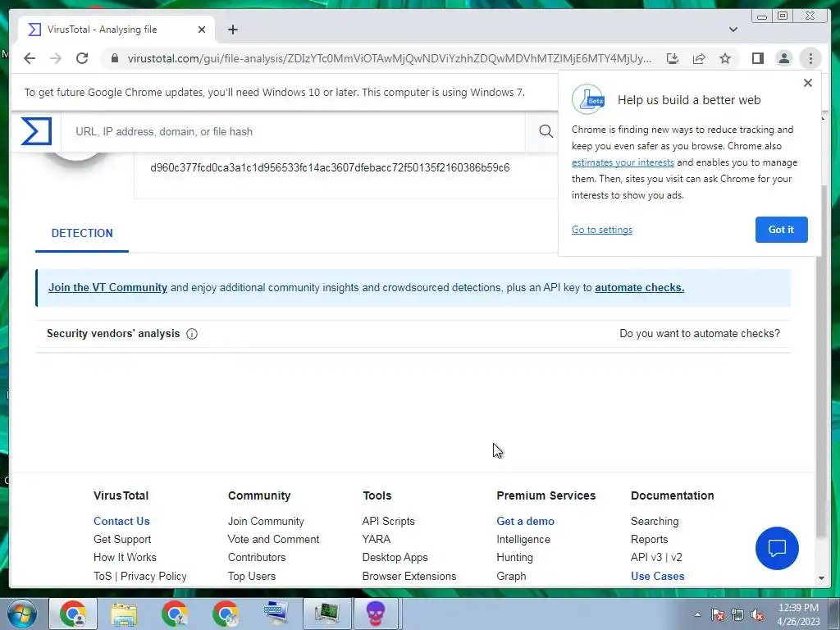The width and height of the screenshot is (840, 630).
Task: Click the URL, IP address, domain search field
Action: [x=293, y=131]
